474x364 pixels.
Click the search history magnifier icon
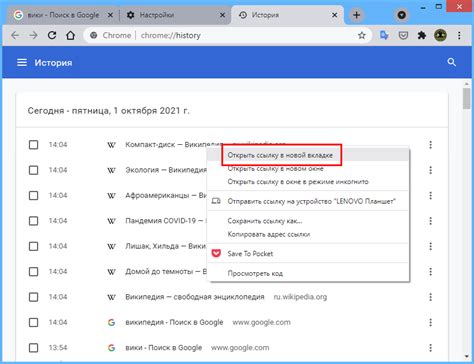click(x=451, y=62)
